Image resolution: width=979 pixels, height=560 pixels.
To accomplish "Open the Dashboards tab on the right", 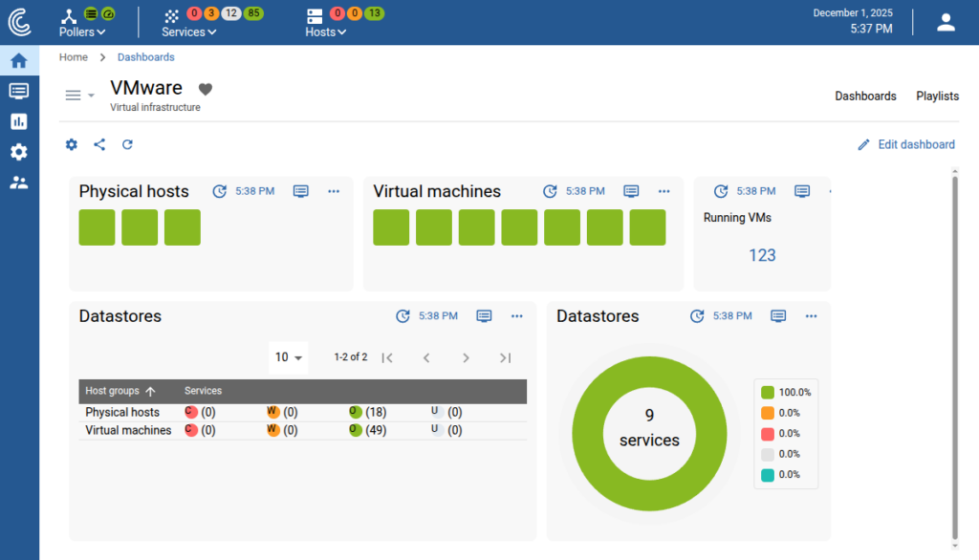I will pos(865,96).
